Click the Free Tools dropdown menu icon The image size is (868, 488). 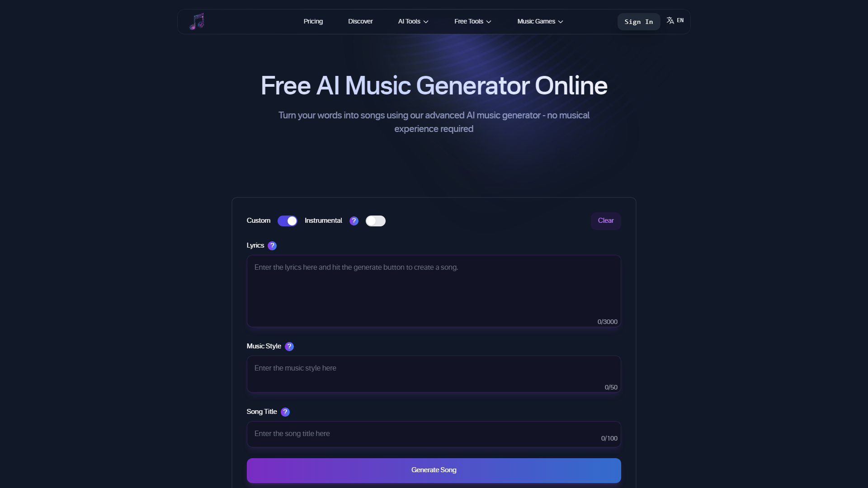pyautogui.click(x=489, y=21)
